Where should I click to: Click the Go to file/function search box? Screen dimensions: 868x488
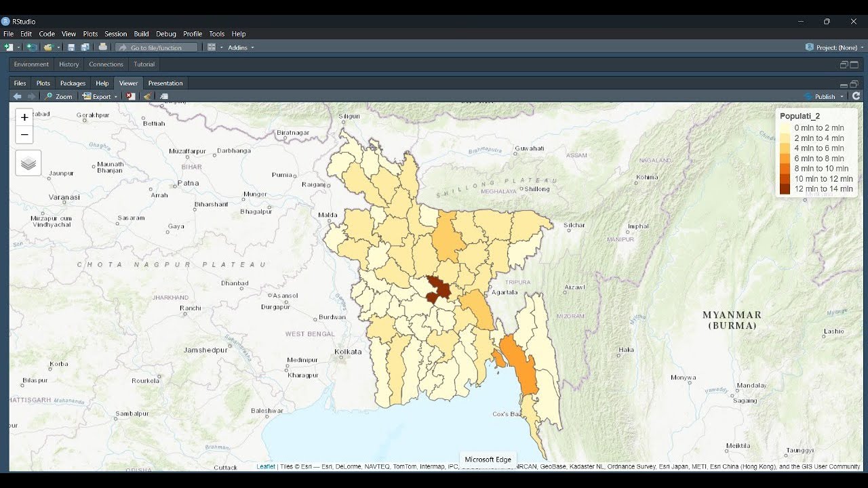pos(156,47)
